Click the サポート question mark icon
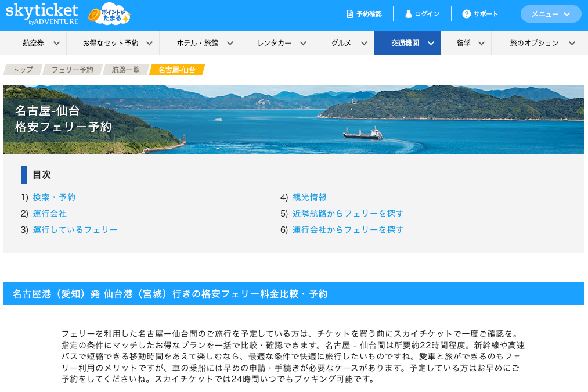Viewport: 588px width, 392px height. point(466,14)
